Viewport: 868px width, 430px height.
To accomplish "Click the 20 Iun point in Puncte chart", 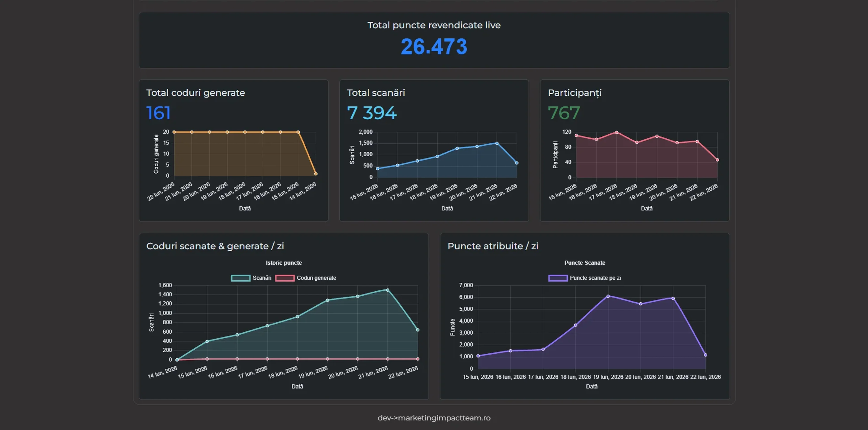I will (x=640, y=304).
